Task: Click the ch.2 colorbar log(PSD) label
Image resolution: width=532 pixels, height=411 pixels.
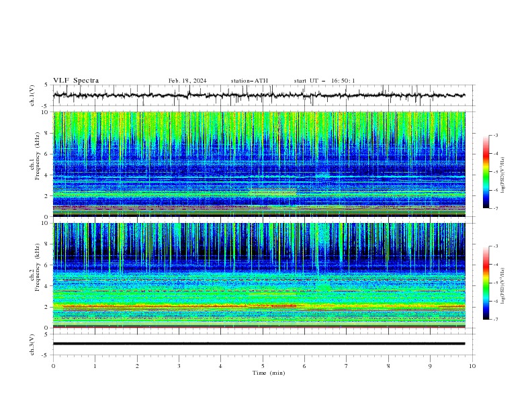Action: click(503, 285)
